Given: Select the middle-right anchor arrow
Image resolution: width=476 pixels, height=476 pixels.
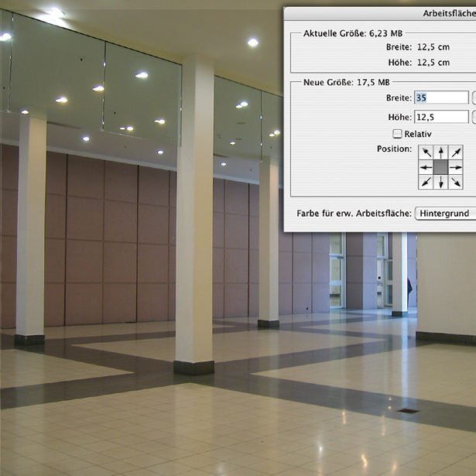Looking at the screenshot, I should (x=456, y=167).
